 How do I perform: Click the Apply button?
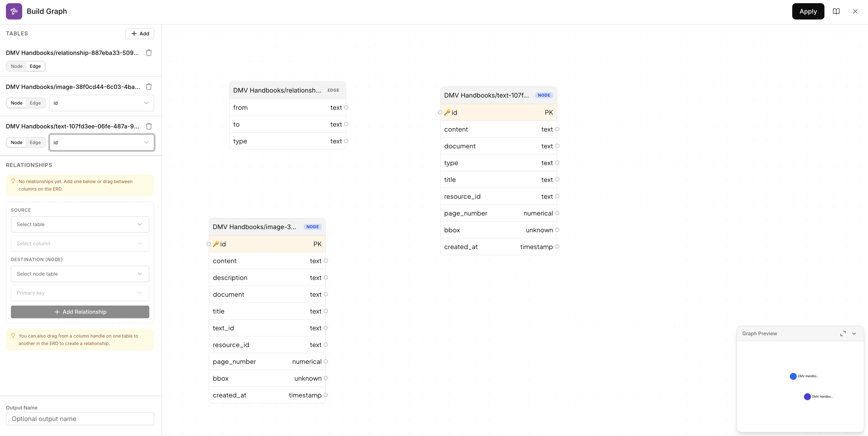click(x=808, y=11)
